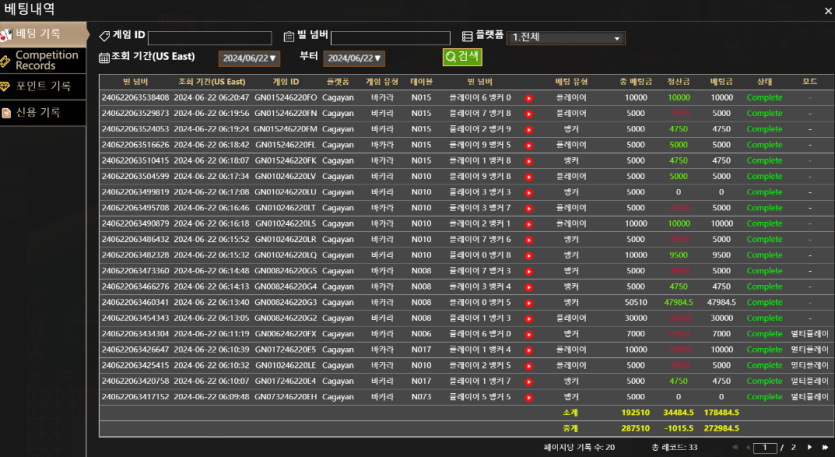
Task: Play replay for bill 240622063426647
Action: [x=529, y=350]
